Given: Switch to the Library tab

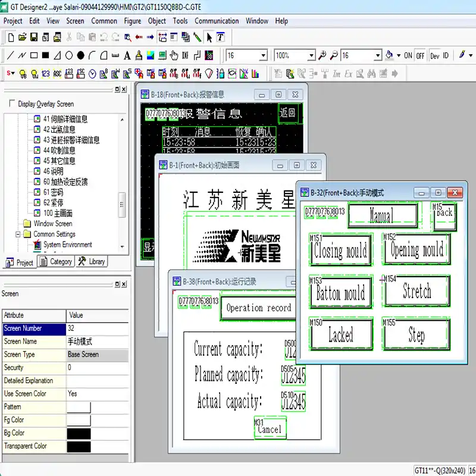Looking at the screenshot, I should [x=91, y=262].
